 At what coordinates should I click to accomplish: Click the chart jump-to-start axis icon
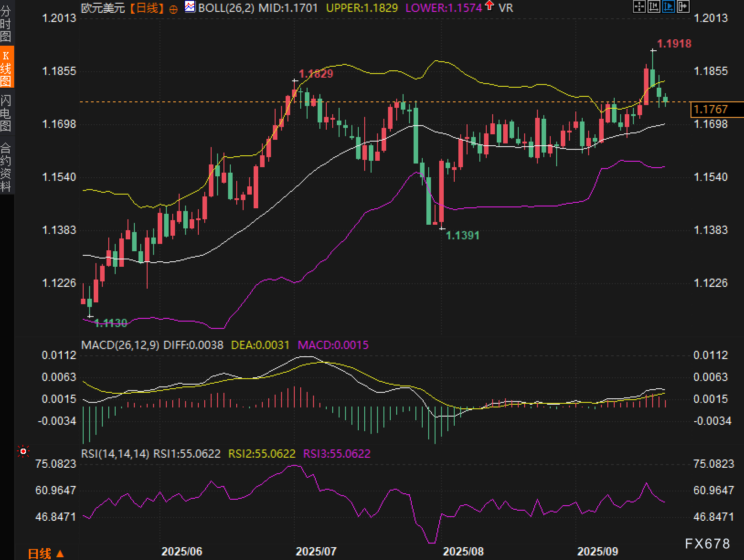(x=654, y=6)
